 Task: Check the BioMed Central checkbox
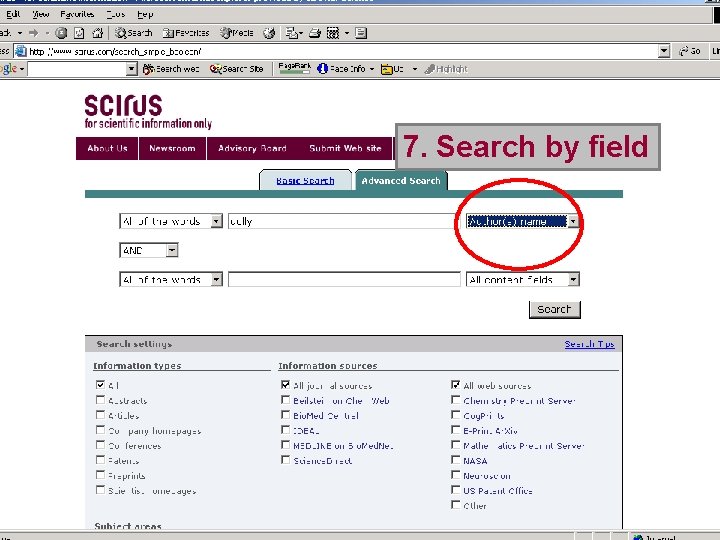click(x=286, y=415)
